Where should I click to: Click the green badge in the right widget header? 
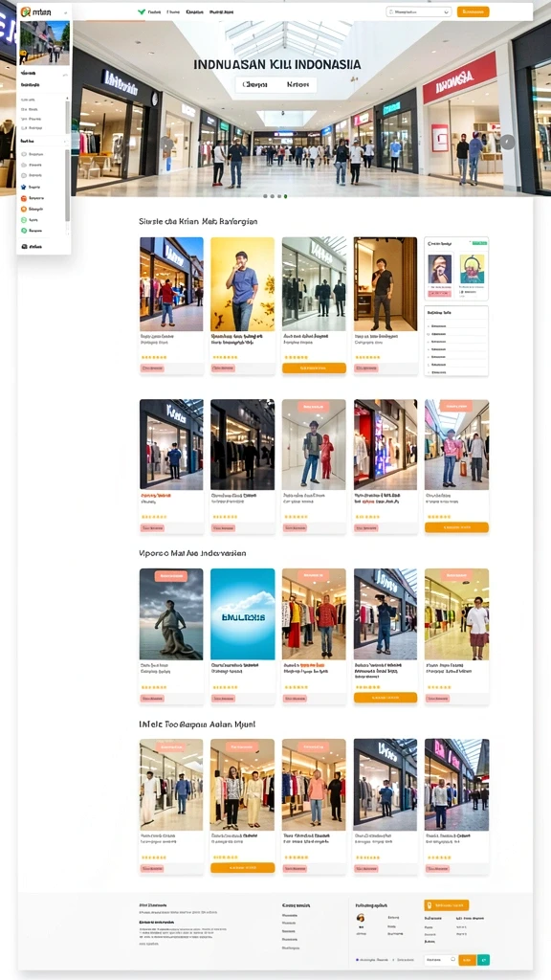pos(479,242)
